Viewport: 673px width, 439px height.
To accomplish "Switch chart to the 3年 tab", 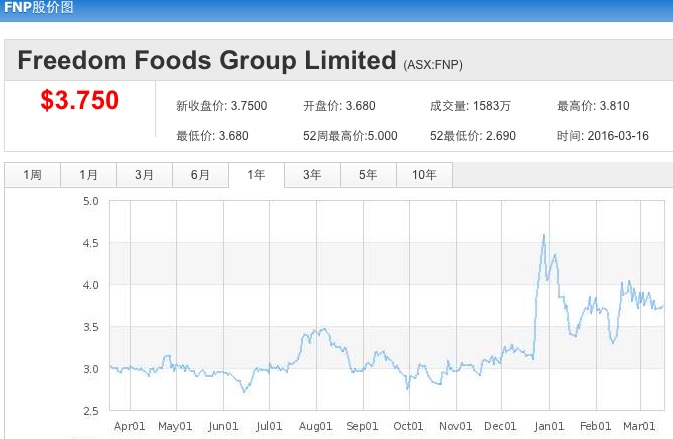I will pos(312,175).
